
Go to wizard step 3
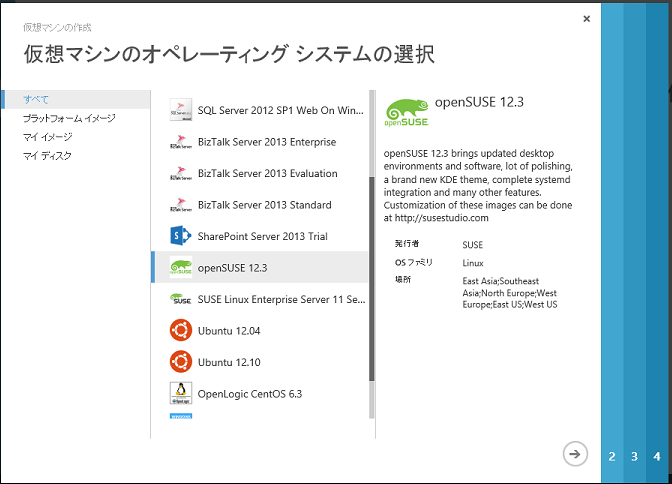(634, 456)
